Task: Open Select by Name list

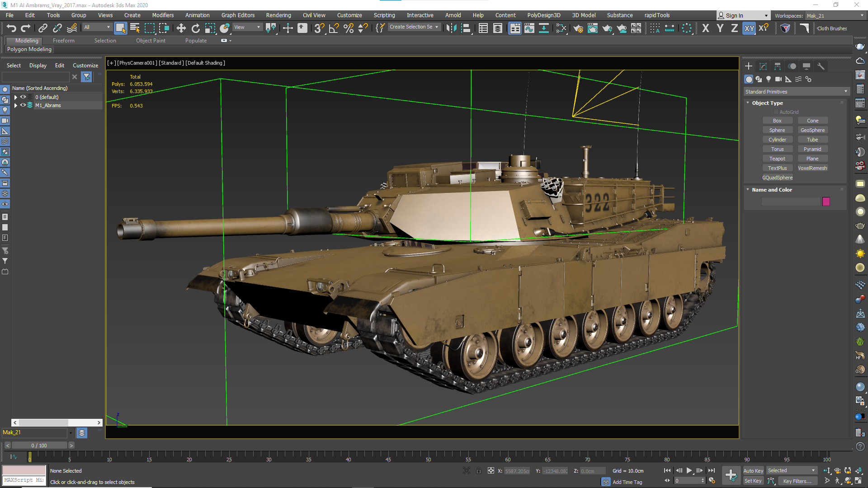Action: click(x=135, y=28)
